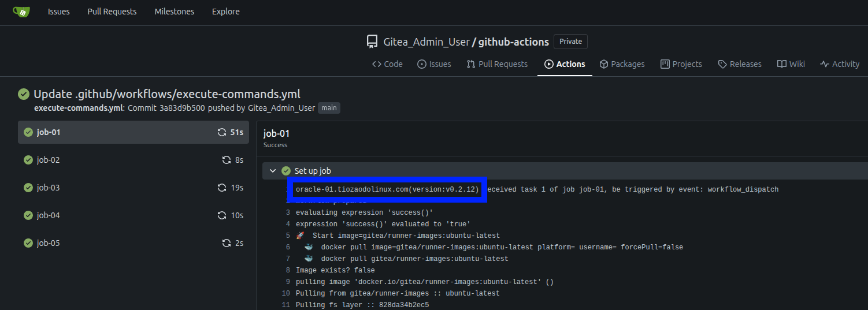The height and width of the screenshot is (310, 868).
Task: Select job-01 in the job list
Action: tap(133, 132)
